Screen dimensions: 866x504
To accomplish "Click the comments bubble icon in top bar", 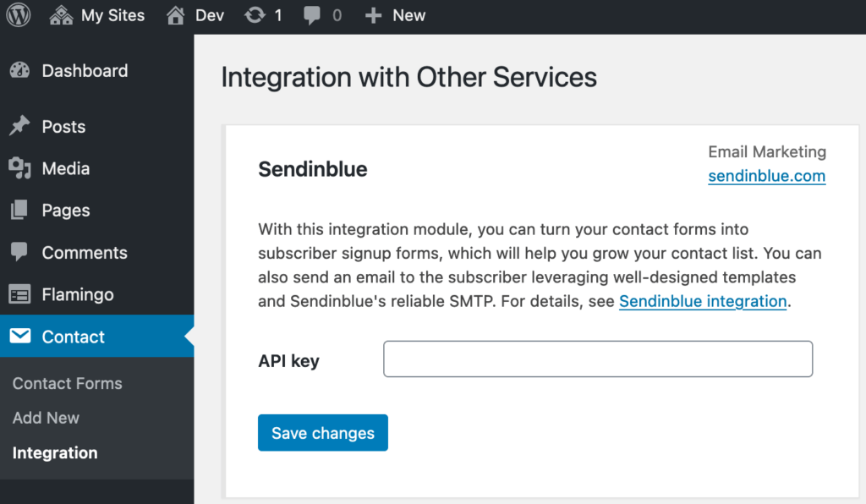I will [311, 15].
